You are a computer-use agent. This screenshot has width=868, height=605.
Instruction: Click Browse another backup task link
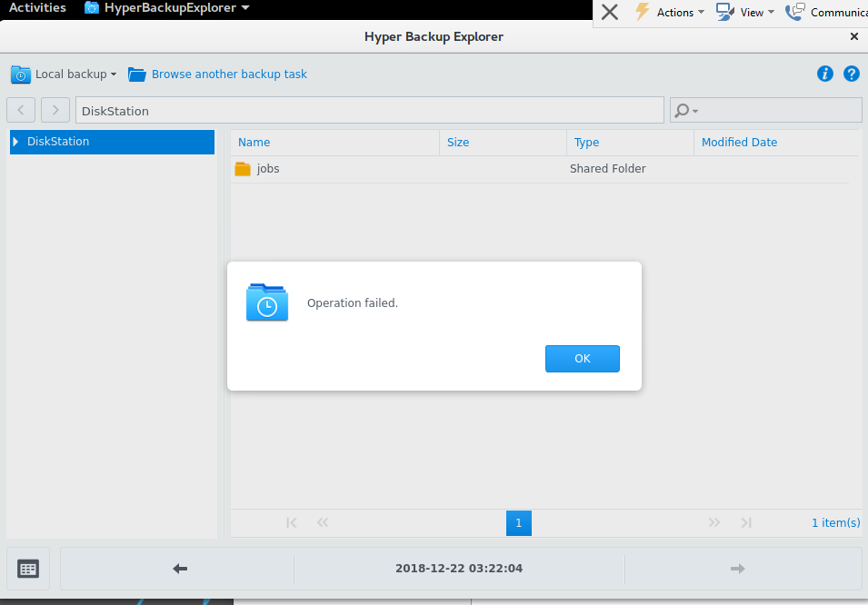[x=229, y=74]
